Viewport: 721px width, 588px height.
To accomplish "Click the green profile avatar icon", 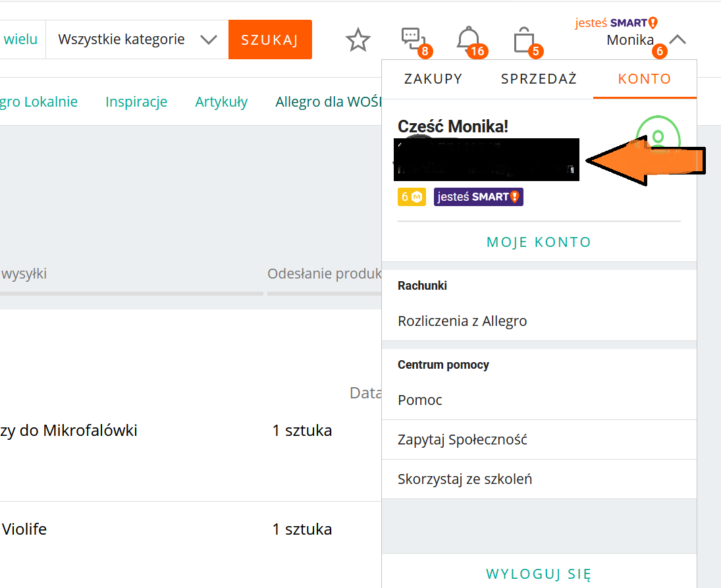I will click(x=658, y=137).
